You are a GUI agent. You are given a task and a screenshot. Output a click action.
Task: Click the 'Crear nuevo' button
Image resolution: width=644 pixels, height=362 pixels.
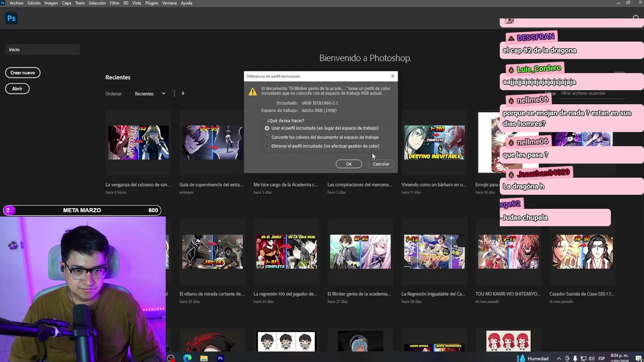coord(23,72)
